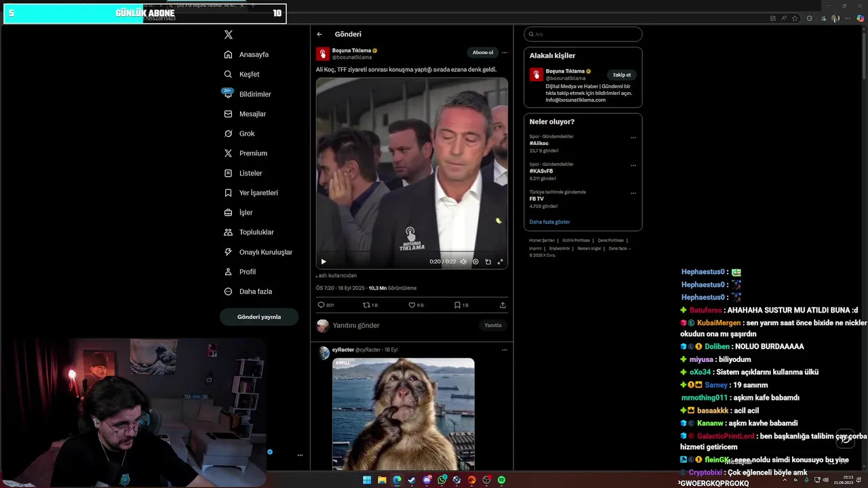Viewport: 868px width, 488px height.
Task: Enter fullscreen on video
Action: click(x=500, y=262)
